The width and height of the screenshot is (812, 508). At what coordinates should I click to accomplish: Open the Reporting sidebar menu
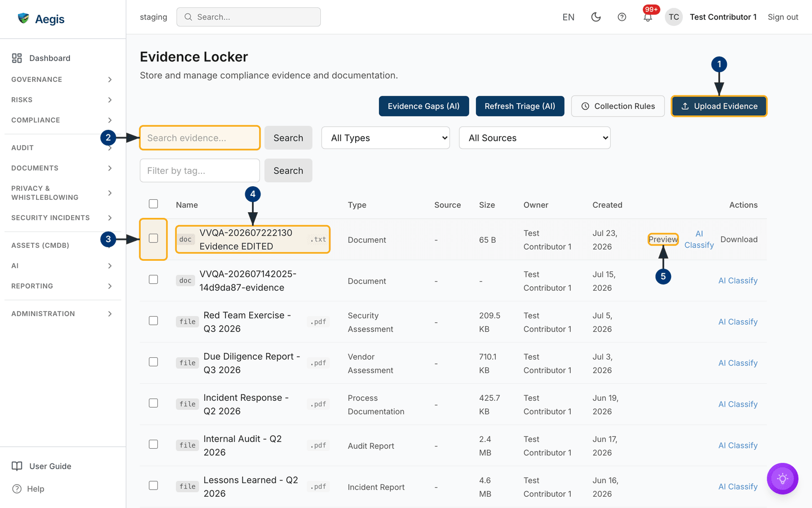pyautogui.click(x=62, y=286)
